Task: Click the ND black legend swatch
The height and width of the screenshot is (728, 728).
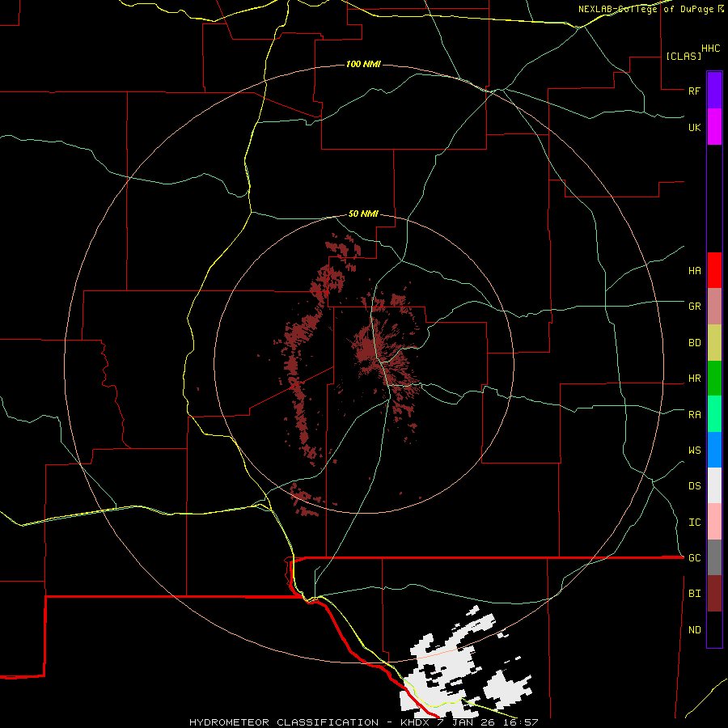Action: (x=714, y=629)
